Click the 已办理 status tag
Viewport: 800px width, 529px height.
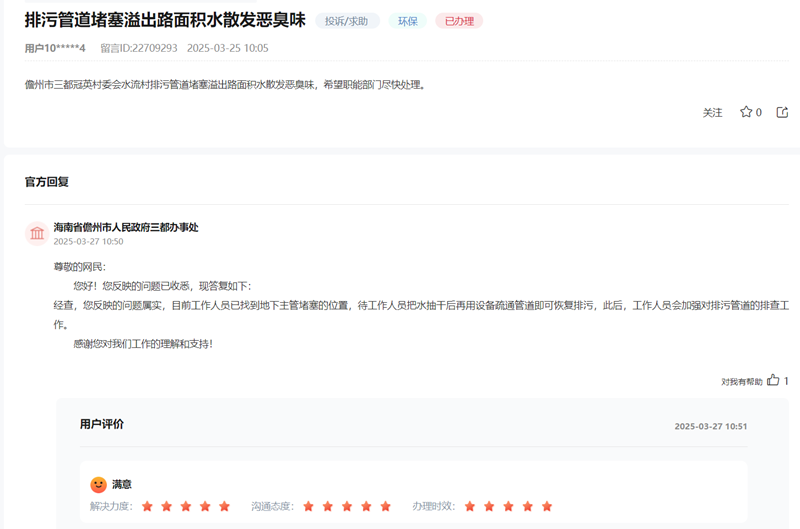click(459, 21)
